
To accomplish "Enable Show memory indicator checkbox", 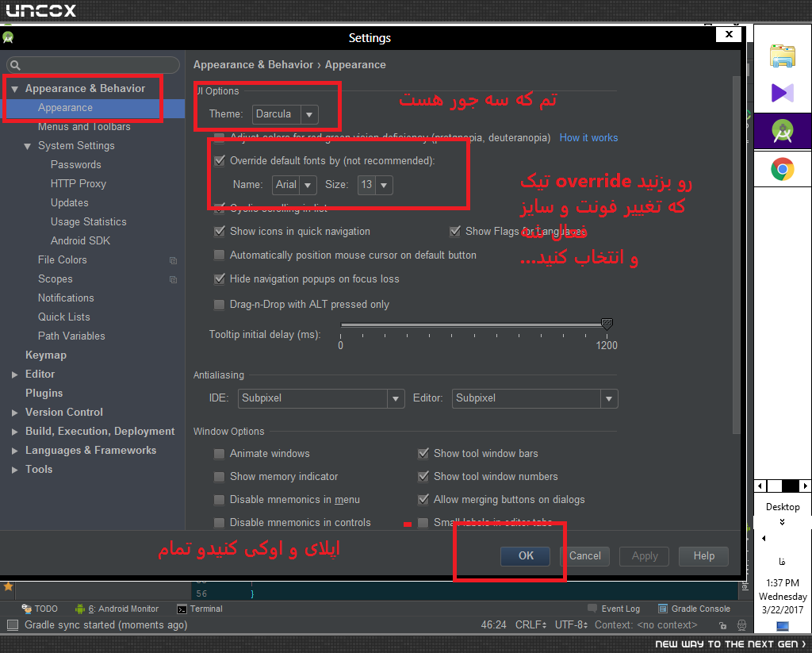I will coord(220,476).
